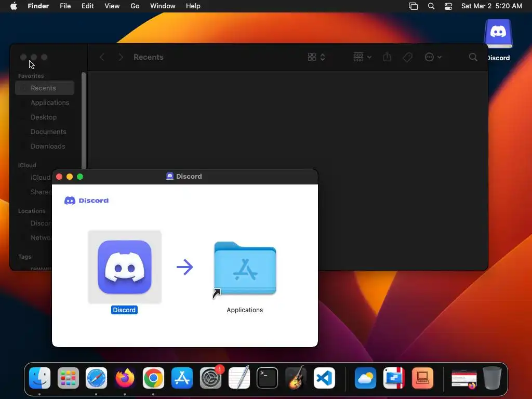Launch Visual Studio Code from the Dock
This screenshot has height=399, width=532.
pyautogui.click(x=324, y=378)
